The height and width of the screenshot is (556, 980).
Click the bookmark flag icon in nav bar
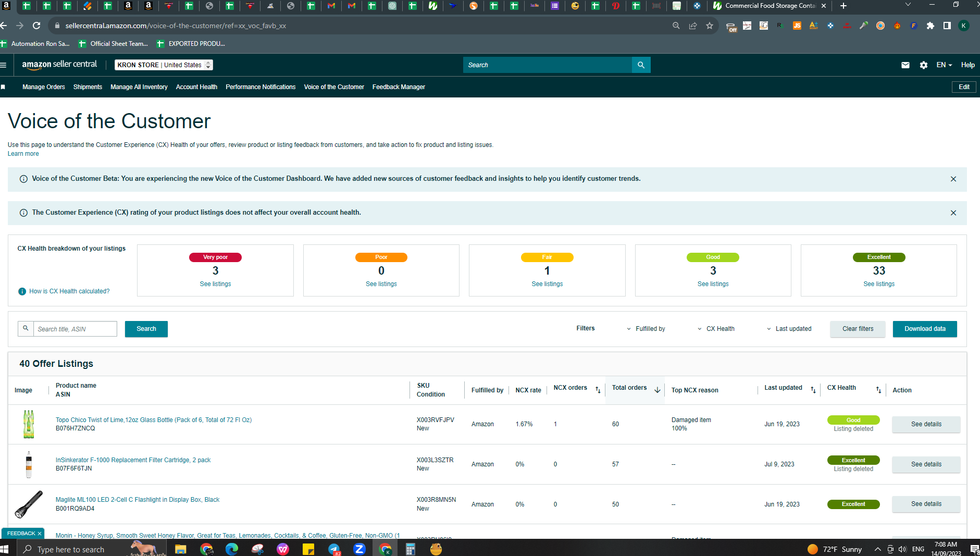3,87
